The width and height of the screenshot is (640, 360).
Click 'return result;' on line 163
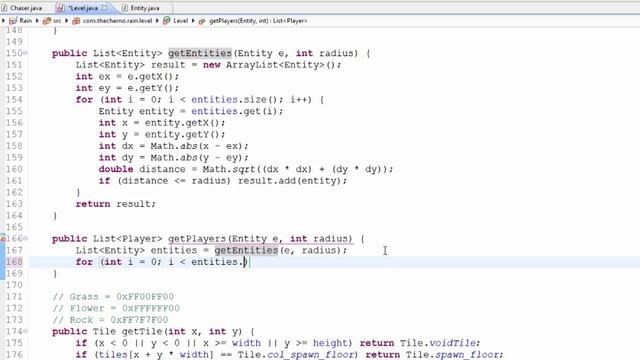[x=116, y=204]
